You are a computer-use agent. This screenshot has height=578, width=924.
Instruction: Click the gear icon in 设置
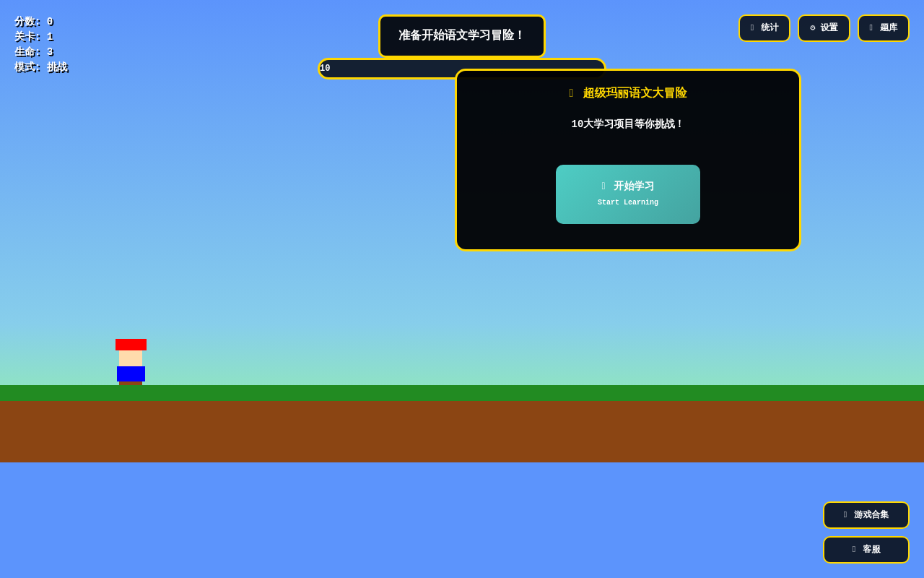[812, 28]
